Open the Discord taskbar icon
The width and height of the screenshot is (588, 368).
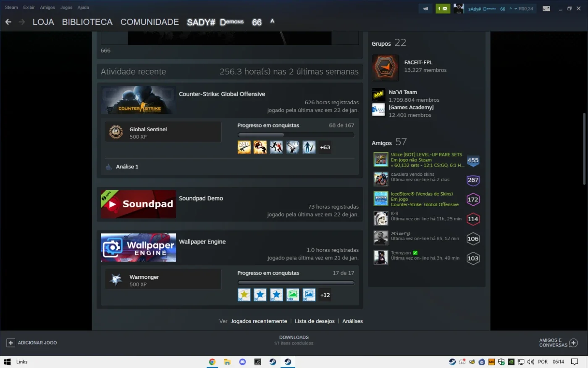(x=242, y=362)
